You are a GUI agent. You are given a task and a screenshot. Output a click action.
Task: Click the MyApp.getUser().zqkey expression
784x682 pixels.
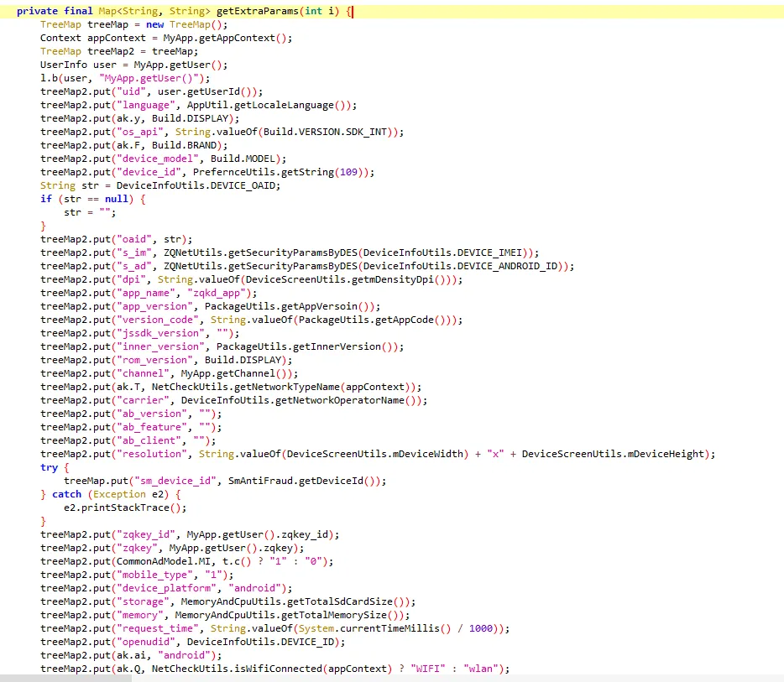(x=231, y=549)
